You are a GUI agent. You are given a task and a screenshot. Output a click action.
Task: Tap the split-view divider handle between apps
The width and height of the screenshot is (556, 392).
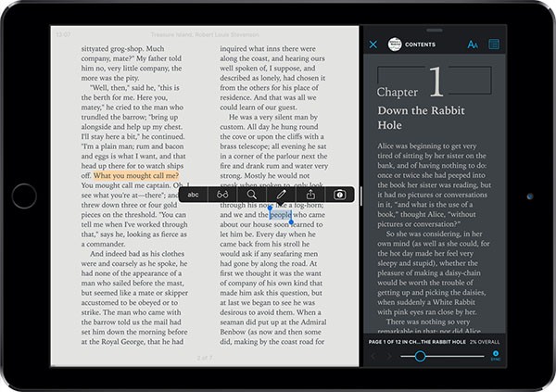tap(360, 196)
